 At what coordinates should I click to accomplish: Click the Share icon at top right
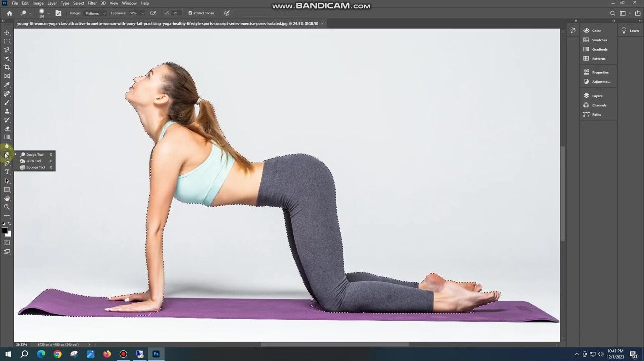[x=638, y=13]
